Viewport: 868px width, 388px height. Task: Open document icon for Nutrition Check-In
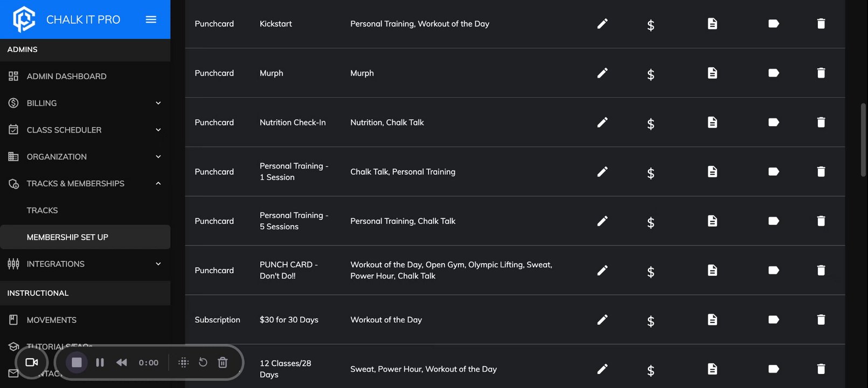(712, 122)
